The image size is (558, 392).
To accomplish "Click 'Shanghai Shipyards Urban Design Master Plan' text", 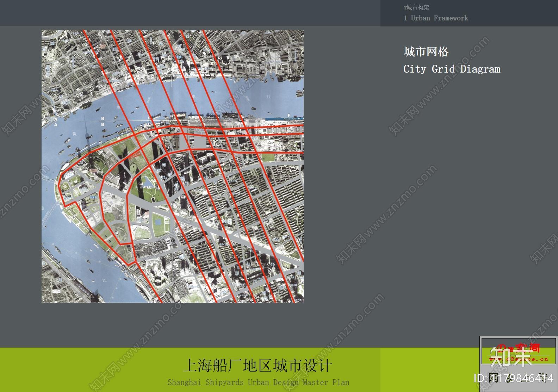I will [x=259, y=382].
